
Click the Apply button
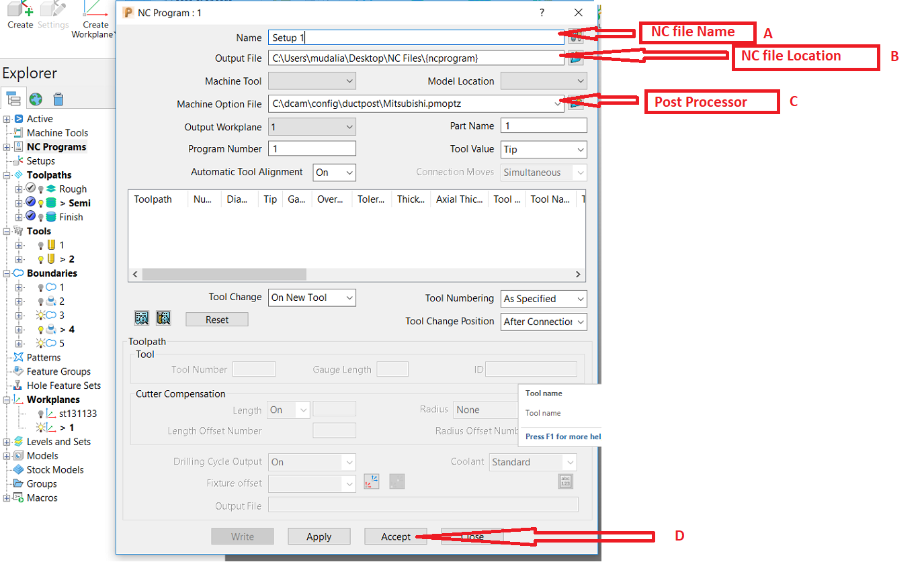319,536
